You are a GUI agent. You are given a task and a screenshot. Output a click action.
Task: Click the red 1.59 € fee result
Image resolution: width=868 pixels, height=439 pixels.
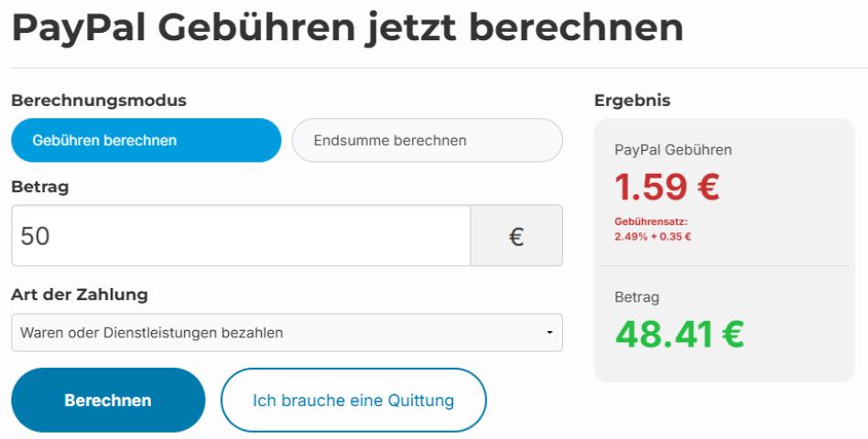[x=667, y=188]
